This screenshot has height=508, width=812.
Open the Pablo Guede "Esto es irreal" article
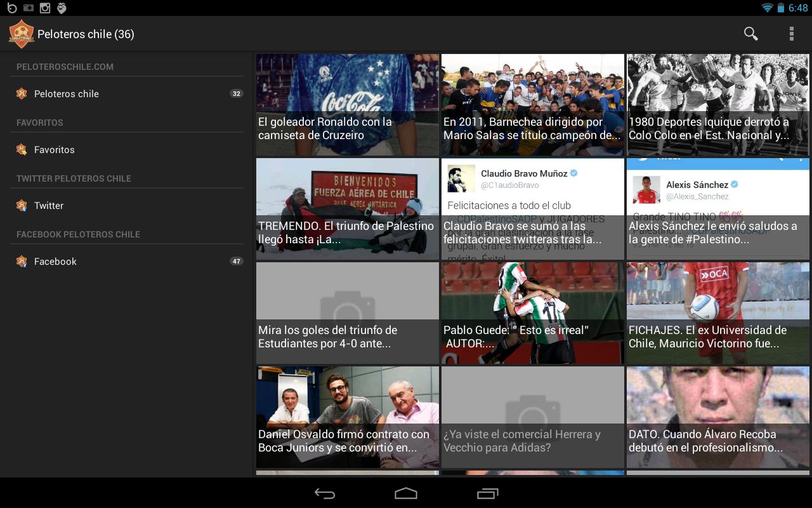[533, 312]
